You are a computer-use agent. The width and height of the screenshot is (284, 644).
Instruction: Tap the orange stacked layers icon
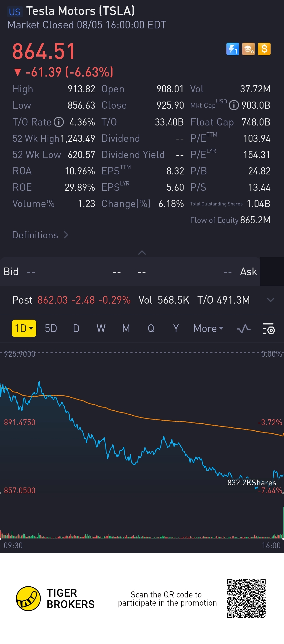point(248,49)
